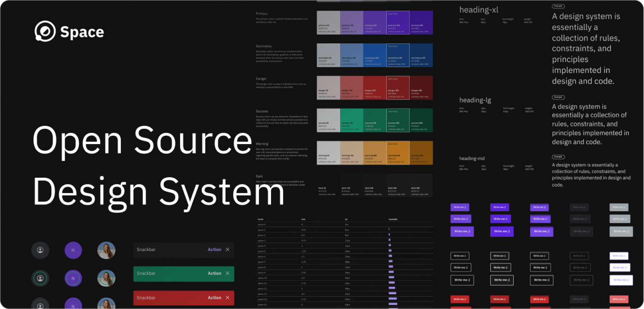Click the largest gray filled Write me button

(x=621, y=231)
